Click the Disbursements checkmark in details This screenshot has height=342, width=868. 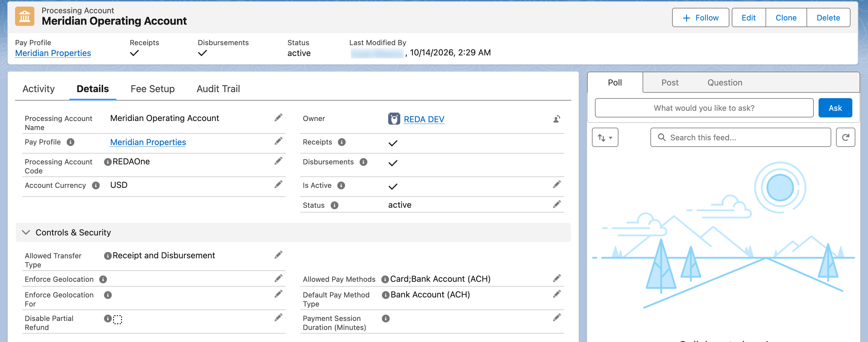393,163
